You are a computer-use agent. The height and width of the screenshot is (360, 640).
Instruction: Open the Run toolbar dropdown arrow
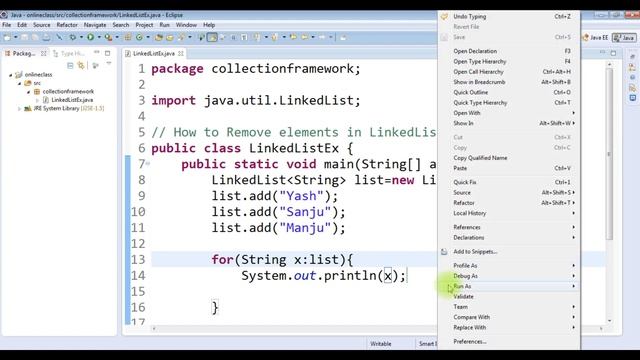(99, 38)
